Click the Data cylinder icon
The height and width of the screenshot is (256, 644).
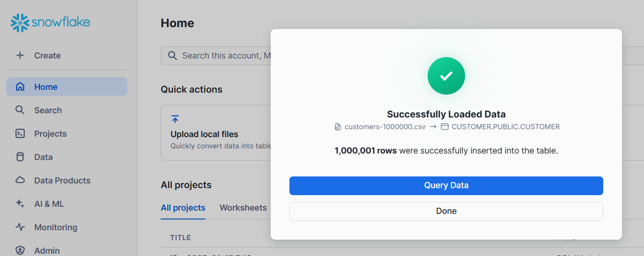20,157
